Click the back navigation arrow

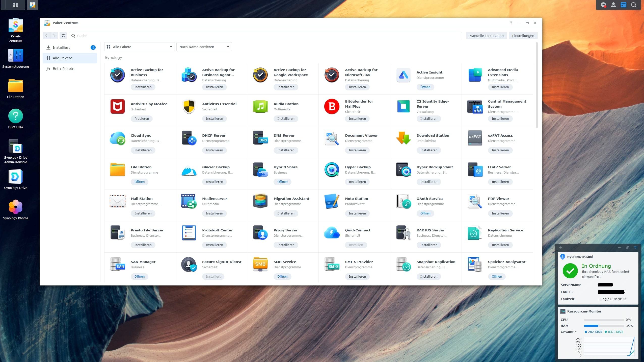(46, 36)
